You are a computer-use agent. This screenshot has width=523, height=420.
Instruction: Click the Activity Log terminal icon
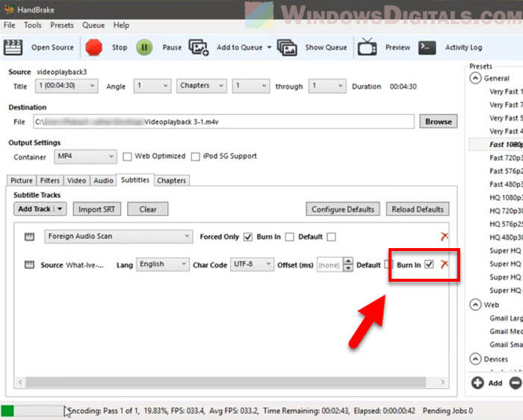(x=427, y=47)
